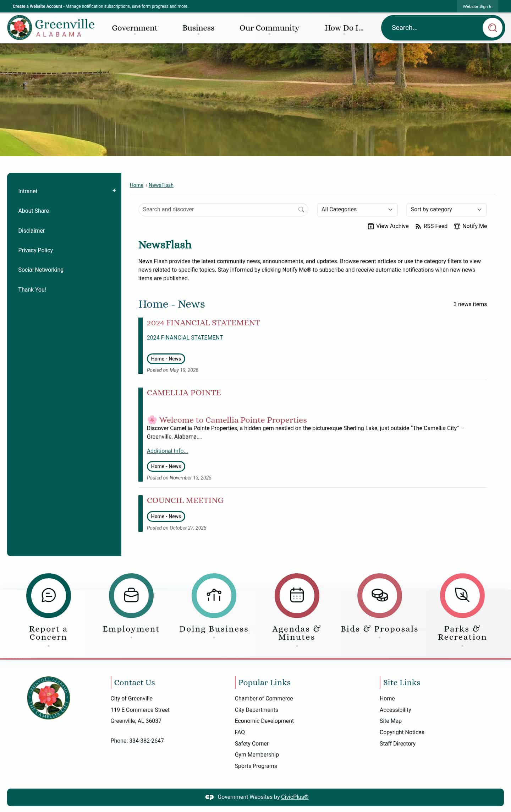Click the header search magnifier button
The image size is (511, 812).
[x=492, y=28]
